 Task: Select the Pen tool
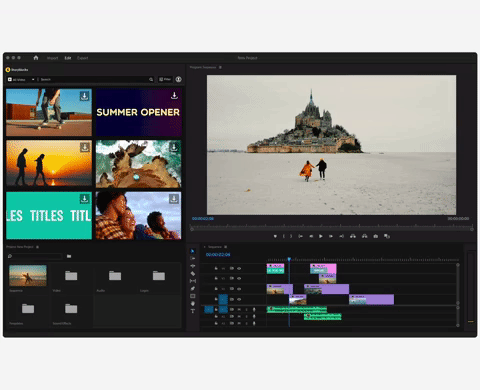[193, 288]
